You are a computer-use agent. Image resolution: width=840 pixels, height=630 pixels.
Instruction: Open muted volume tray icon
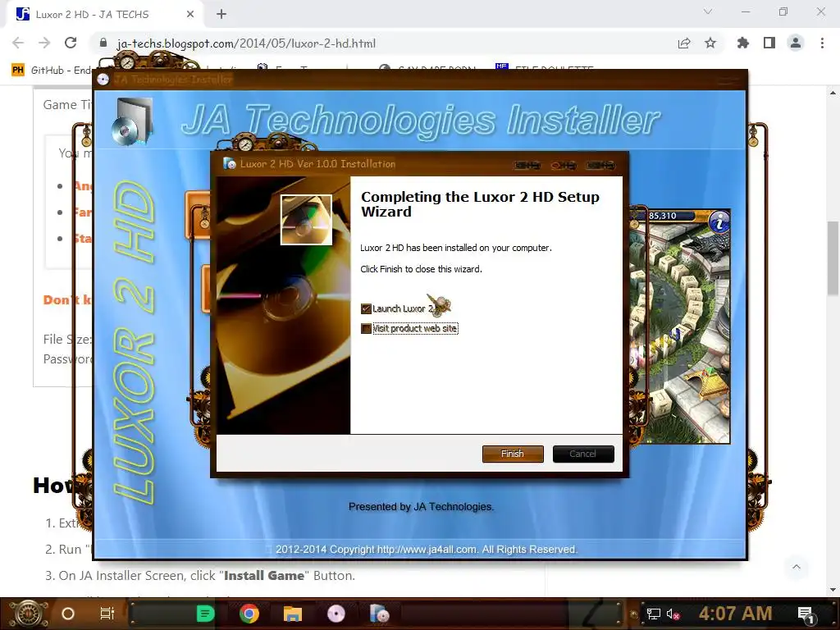673,614
